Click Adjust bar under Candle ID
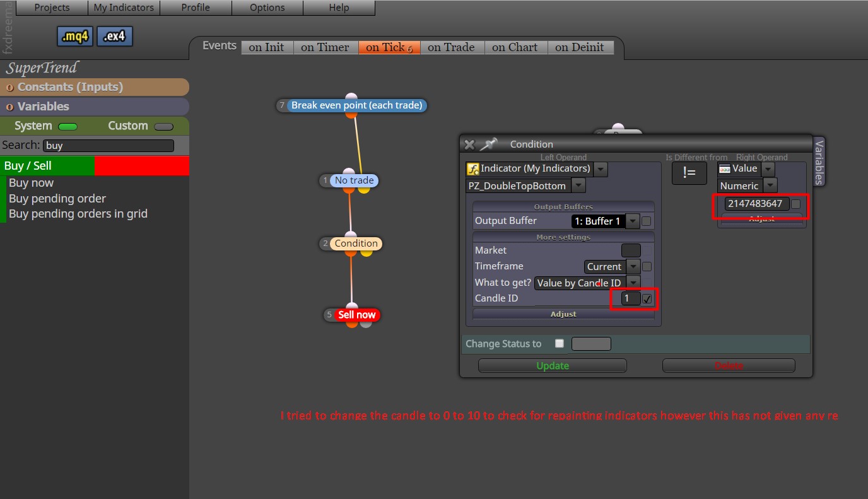This screenshot has height=499, width=868. pyautogui.click(x=563, y=314)
